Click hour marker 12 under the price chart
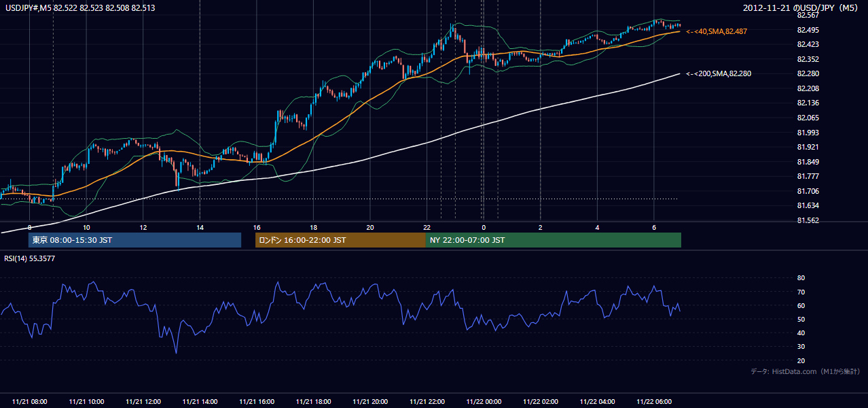 pos(143,227)
